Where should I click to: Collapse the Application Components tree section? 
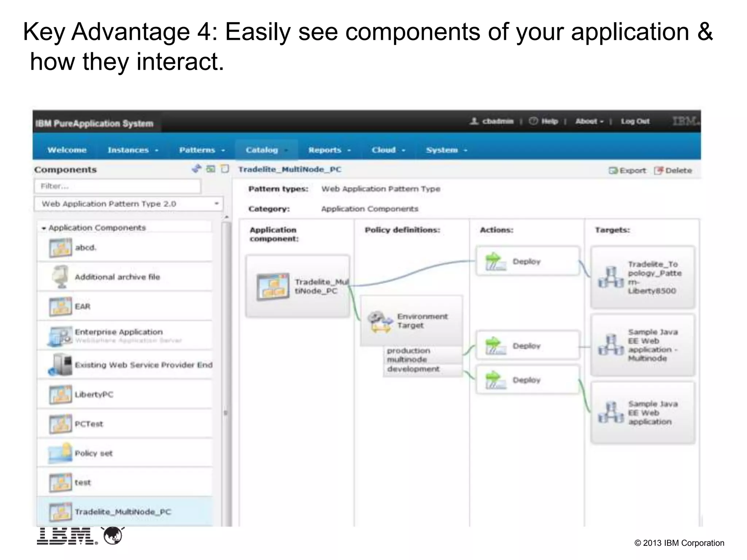click(x=44, y=228)
